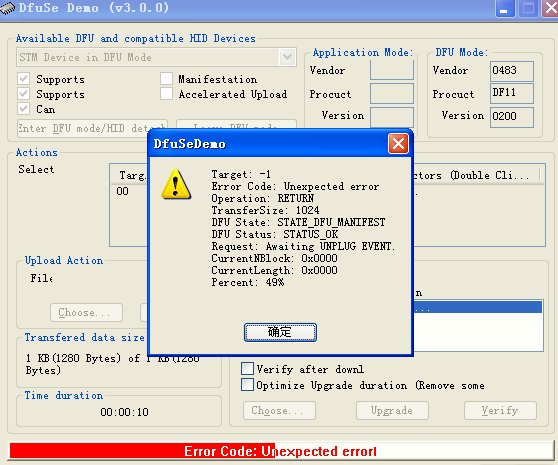Click the Request: Awaiting UNPLUG EVENT line
The height and width of the screenshot is (465, 558).
[x=303, y=247]
